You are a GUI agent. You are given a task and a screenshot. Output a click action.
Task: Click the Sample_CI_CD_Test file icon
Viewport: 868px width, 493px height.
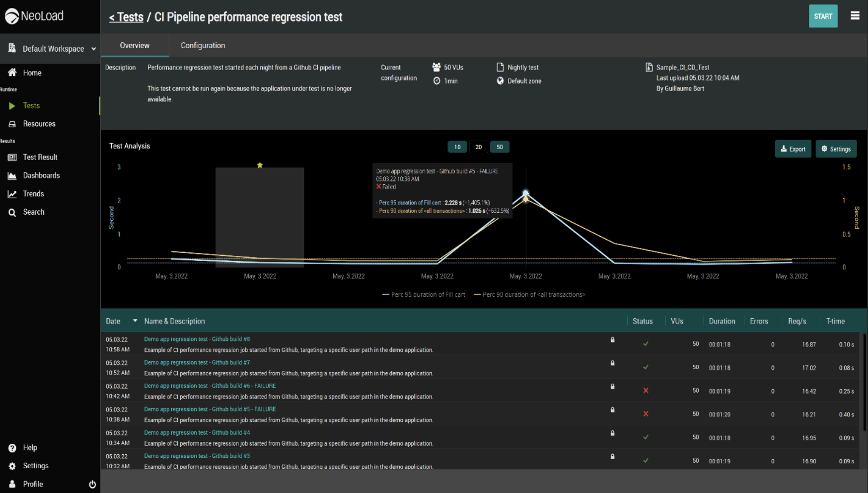649,67
